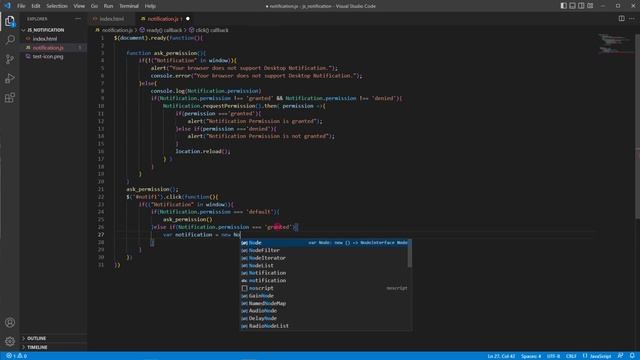
Task: Open the Accounts menu in the activity bar
Action: [10, 322]
